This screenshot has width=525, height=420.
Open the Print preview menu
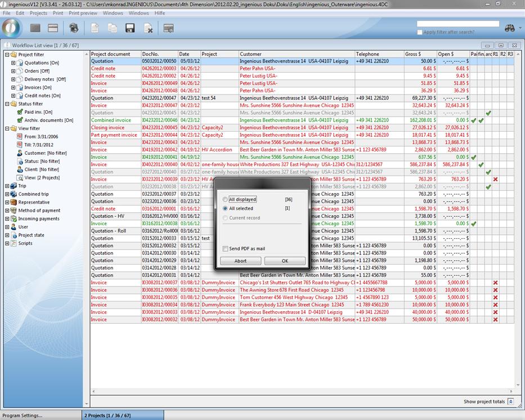pos(83,13)
